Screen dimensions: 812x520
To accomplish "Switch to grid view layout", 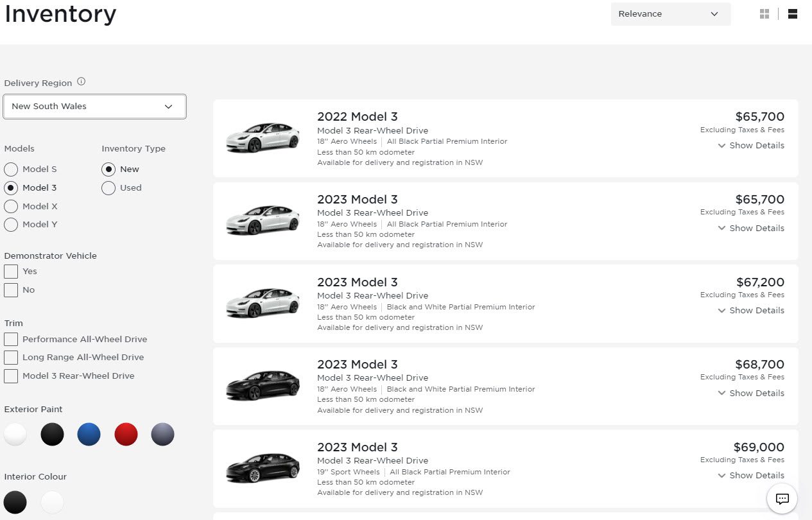I will point(764,13).
